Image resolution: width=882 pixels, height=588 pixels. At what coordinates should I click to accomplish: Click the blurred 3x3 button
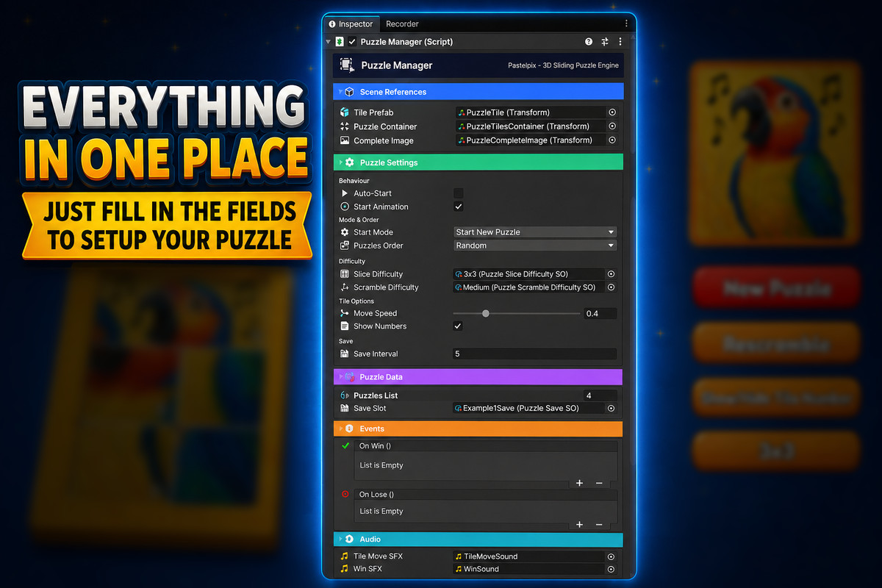click(x=776, y=450)
